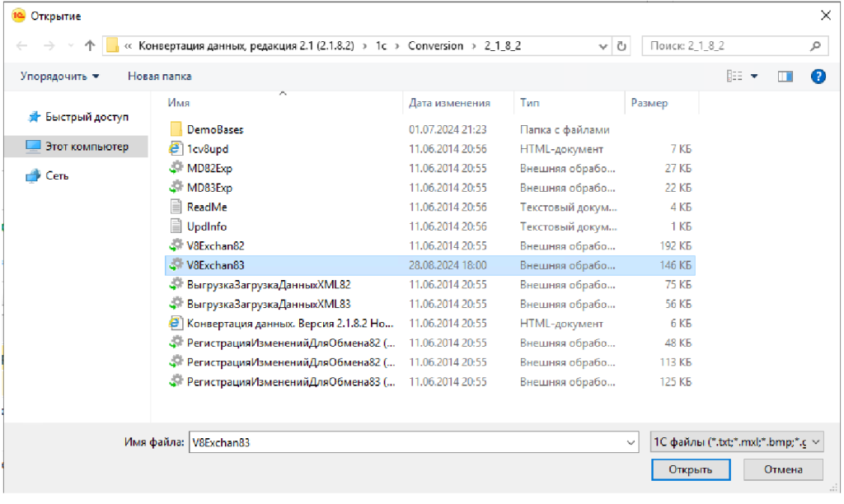Screen dimensions: 844x504
Task: Toggle the preview pane icon
Action: coord(785,77)
